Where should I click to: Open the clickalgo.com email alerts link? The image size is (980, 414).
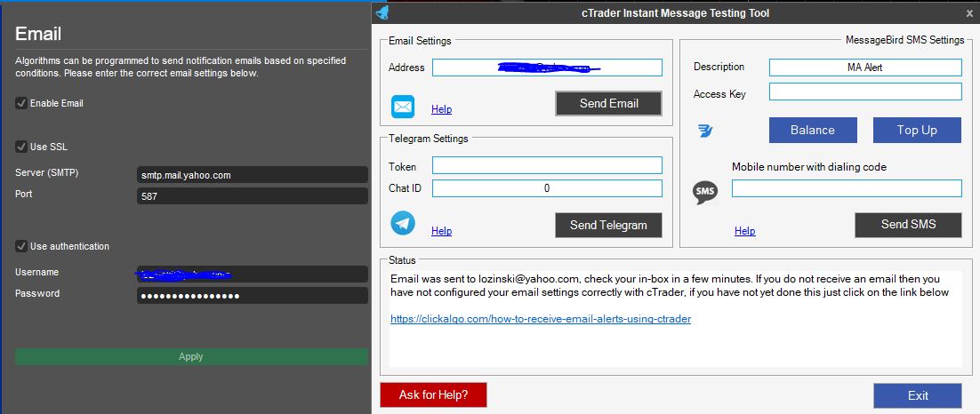541,319
